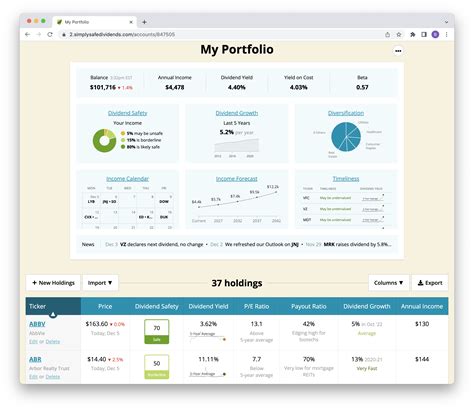Image resolution: width=474 pixels, height=410 pixels.
Task: Sort by Dividend Growth column header
Action: coord(367,306)
